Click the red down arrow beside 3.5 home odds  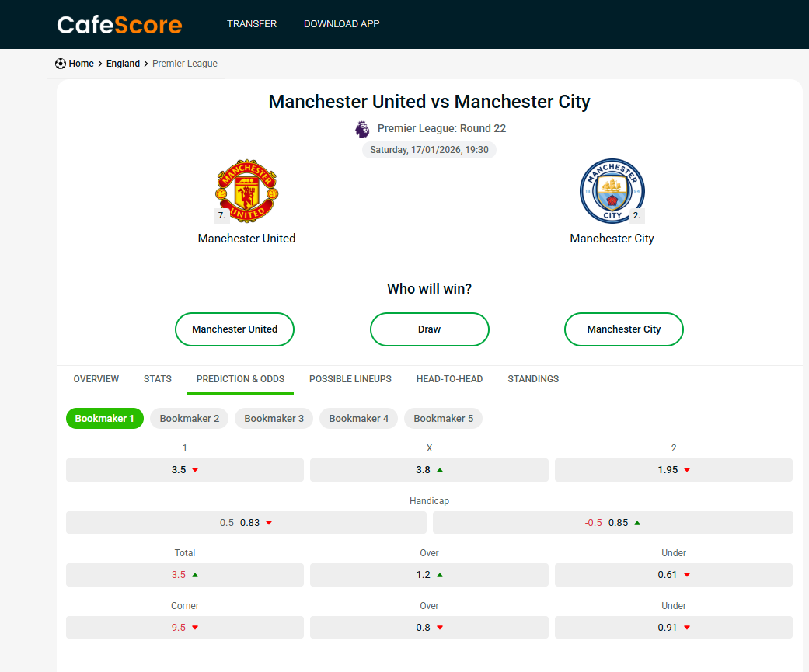[x=195, y=470]
